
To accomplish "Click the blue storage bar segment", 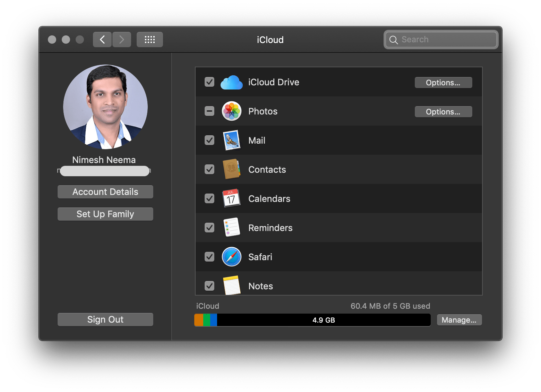I will point(214,320).
